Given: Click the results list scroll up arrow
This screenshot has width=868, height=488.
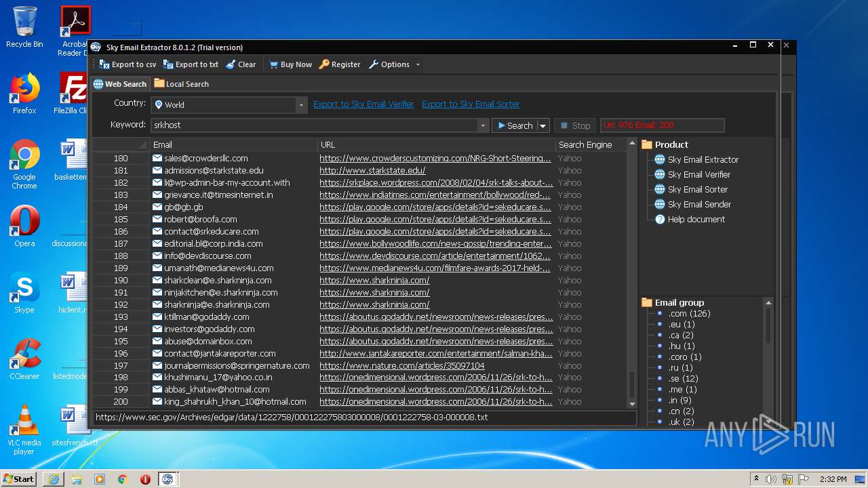Looking at the screenshot, I should (x=633, y=144).
